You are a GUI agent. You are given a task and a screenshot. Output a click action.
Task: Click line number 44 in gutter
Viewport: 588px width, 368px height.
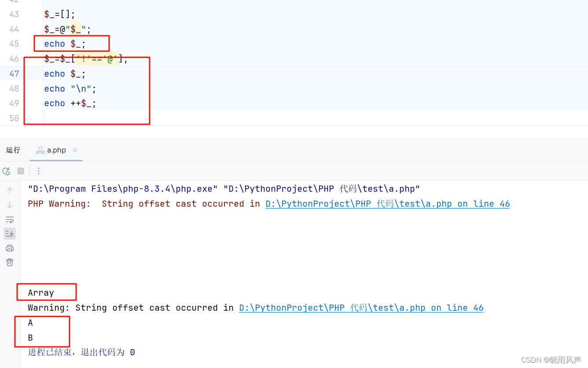click(x=14, y=29)
